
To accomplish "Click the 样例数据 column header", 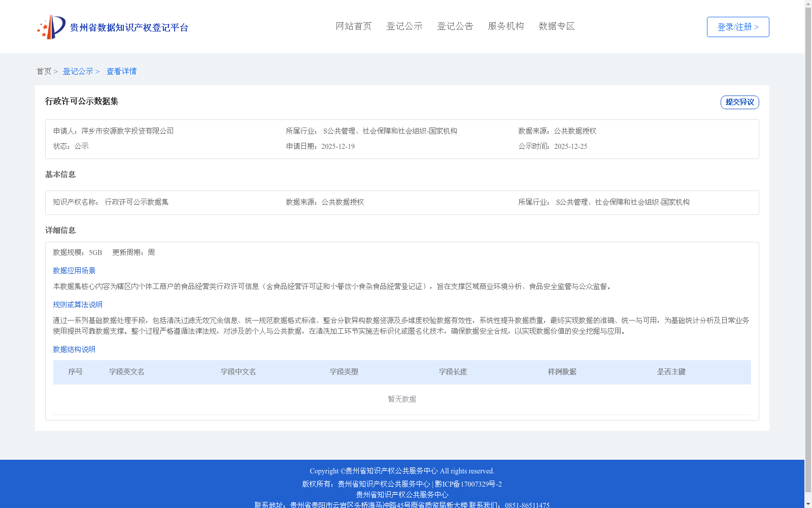I will click(x=562, y=372).
